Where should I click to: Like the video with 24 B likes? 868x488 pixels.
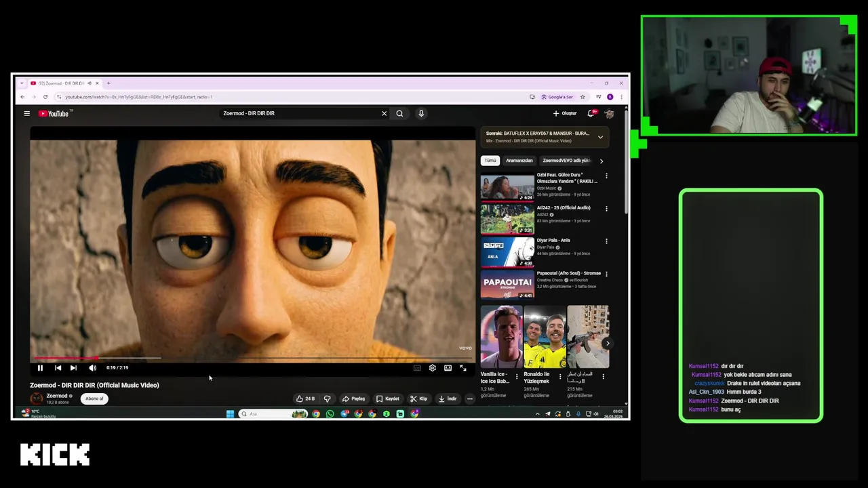(305, 399)
